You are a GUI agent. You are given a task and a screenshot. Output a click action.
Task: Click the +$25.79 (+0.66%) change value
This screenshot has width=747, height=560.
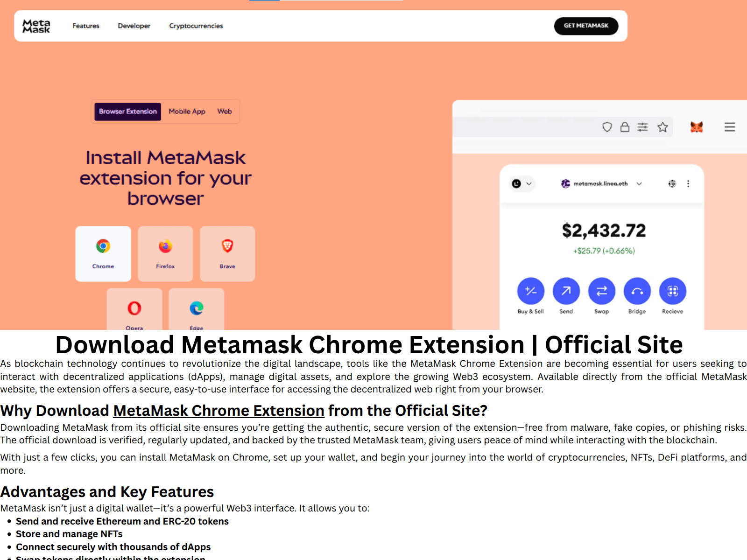pyautogui.click(x=604, y=251)
